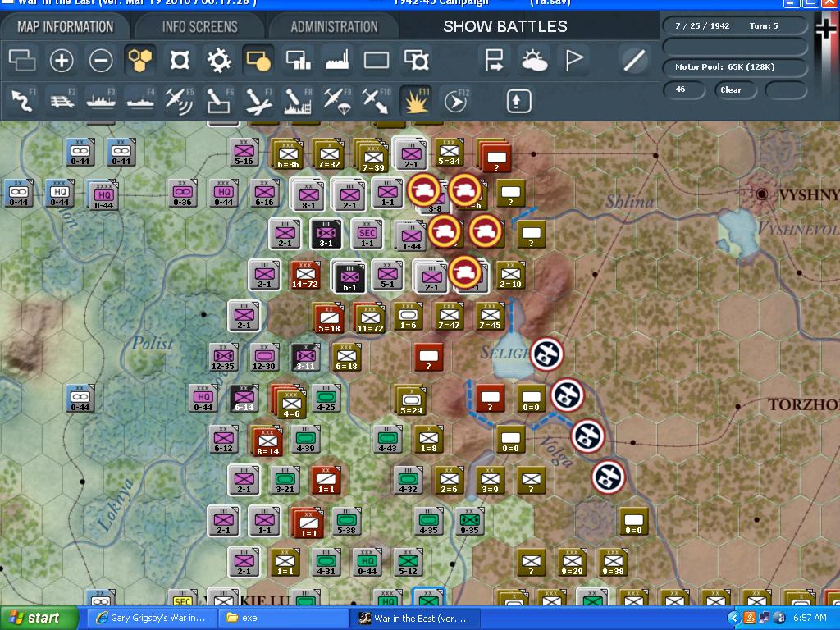840x630 pixels.
Task: Select F7 bomb airfield mode
Action: pyautogui.click(x=258, y=101)
